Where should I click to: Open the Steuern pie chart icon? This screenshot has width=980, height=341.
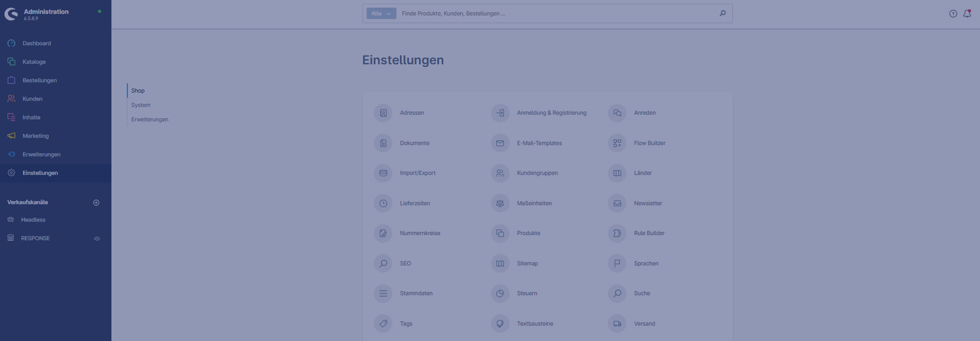pos(500,293)
